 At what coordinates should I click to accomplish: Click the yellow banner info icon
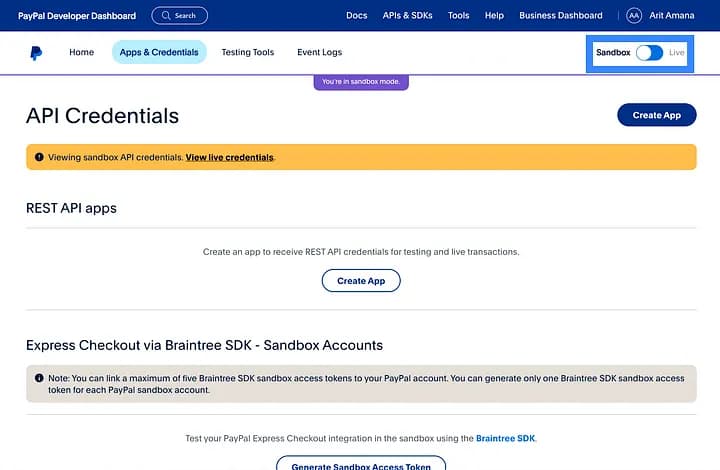(39, 157)
